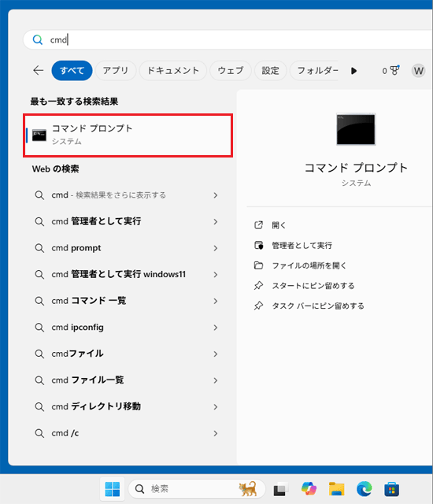The height and width of the screenshot is (504, 433).
Task: Click the cmd search text field
Action: (228, 40)
